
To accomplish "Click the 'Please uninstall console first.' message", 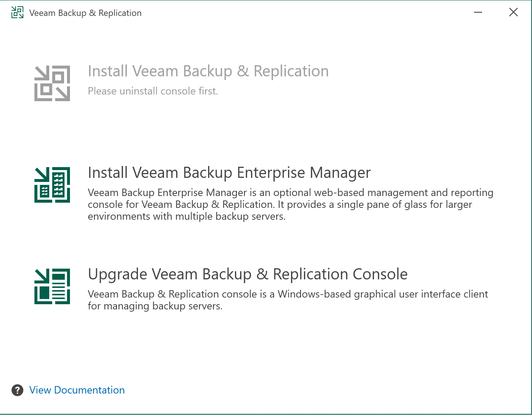I will [x=153, y=91].
